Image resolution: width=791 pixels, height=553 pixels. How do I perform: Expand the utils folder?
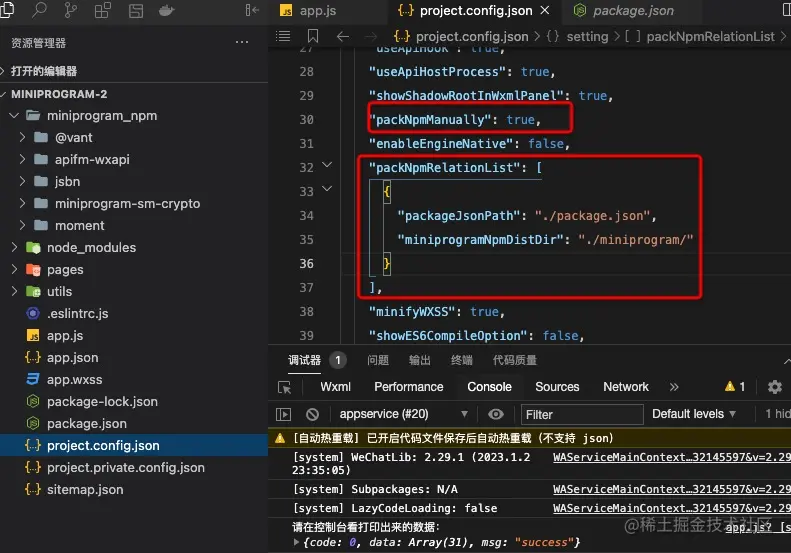14,291
